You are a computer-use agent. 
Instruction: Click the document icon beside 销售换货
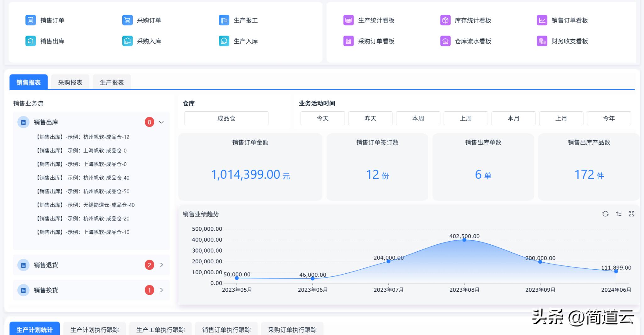pos(23,290)
